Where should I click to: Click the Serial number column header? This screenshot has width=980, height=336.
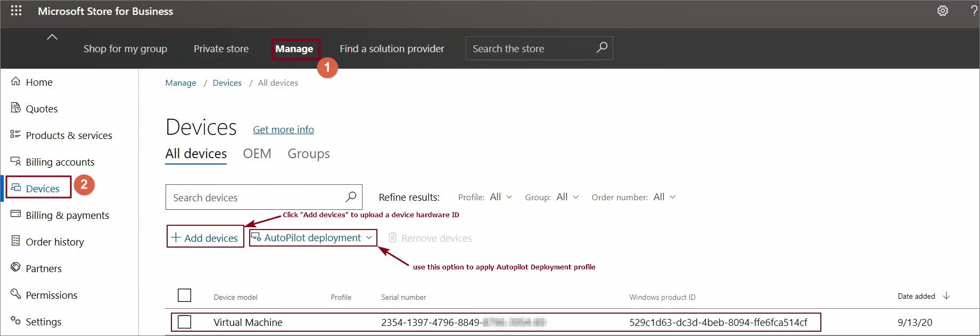403,297
